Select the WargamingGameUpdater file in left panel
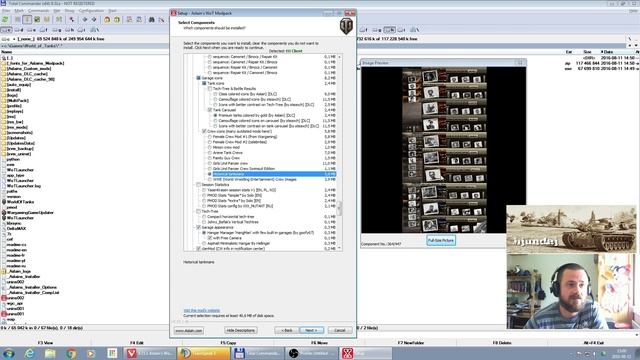 [x=30, y=213]
